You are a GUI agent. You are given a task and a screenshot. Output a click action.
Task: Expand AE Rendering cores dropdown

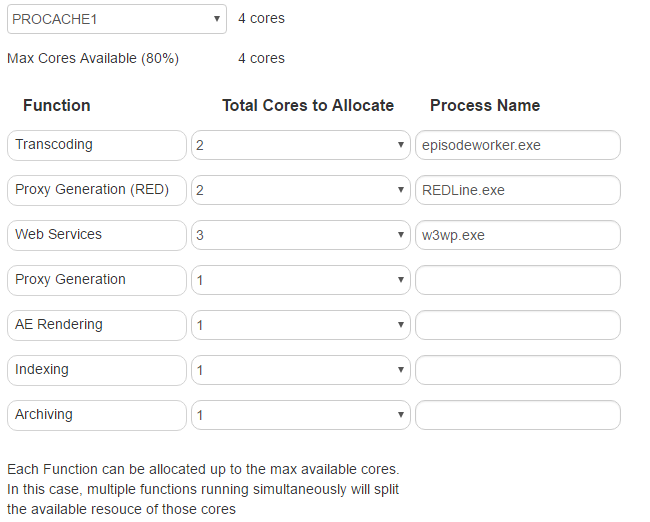[x=301, y=325]
